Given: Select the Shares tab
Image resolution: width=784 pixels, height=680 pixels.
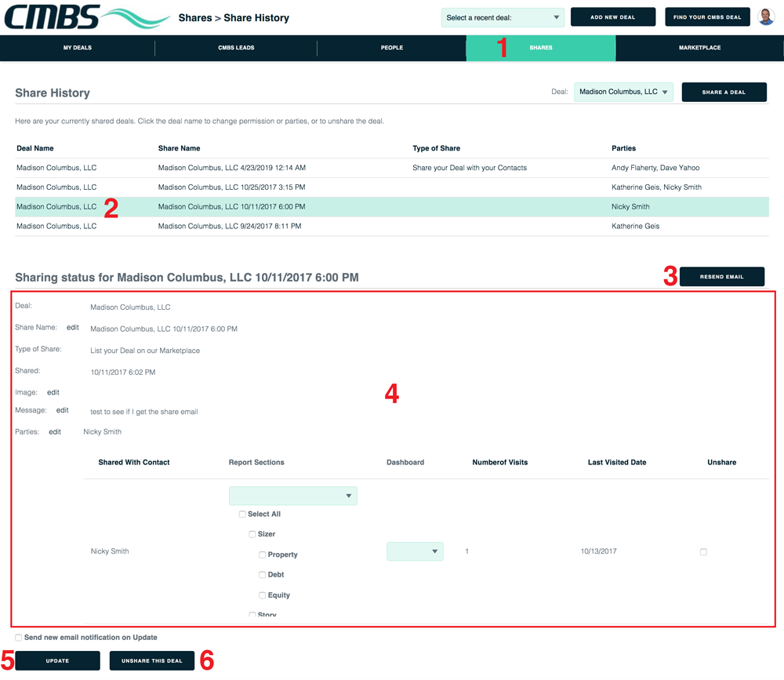Looking at the screenshot, I should tap(540, 48).
